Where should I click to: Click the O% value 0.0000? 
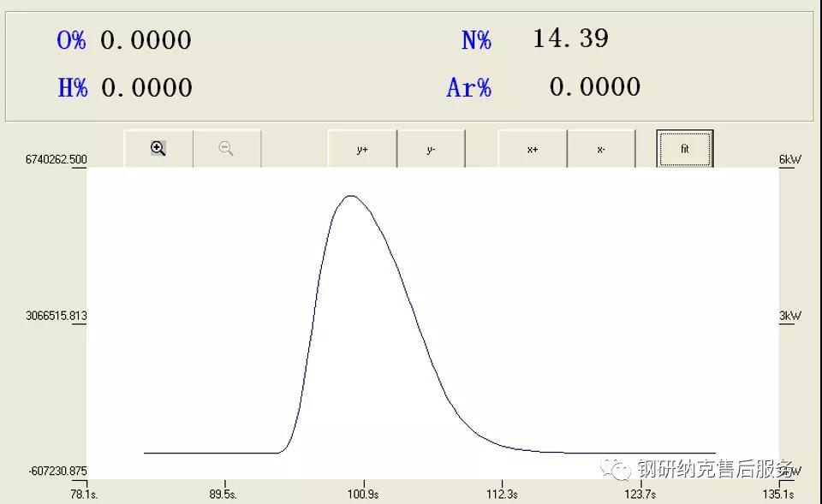[146, 40]
